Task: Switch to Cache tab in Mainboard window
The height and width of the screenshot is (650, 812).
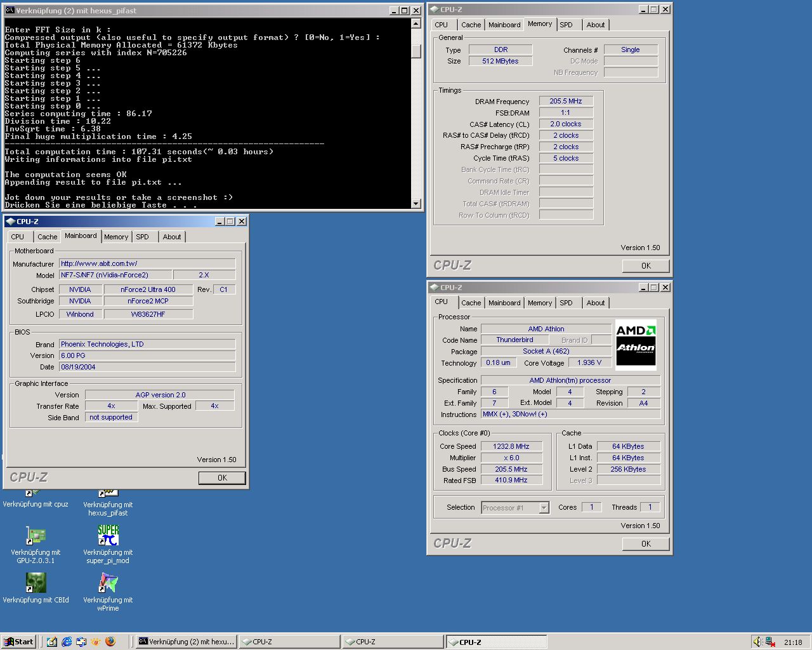Action: pos(48,237)
